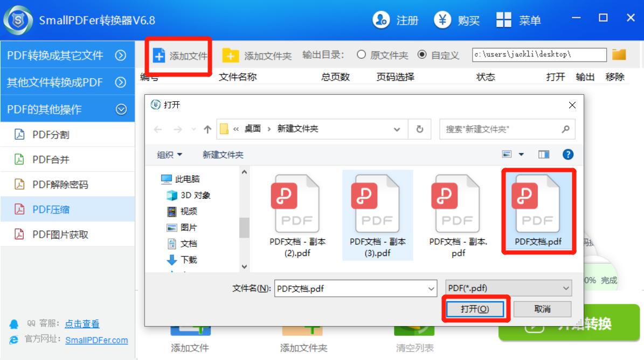The width and height of the screenshot is (644, 360).
Task: Go back in the open dialog
Action: 158,129
